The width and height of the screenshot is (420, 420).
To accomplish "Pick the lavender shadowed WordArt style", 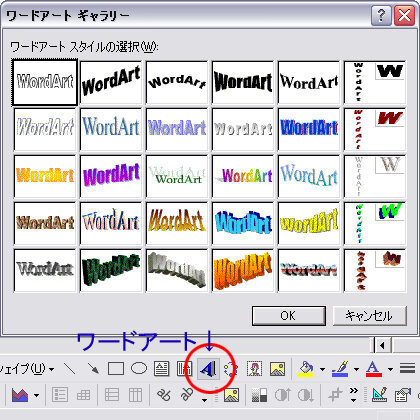I will [177, 129].
